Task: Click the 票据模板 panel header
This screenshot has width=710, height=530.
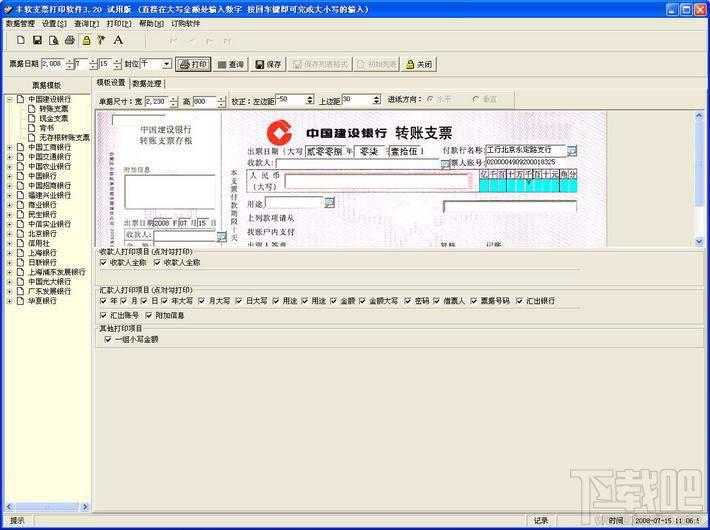Action: tap(47, 85)
